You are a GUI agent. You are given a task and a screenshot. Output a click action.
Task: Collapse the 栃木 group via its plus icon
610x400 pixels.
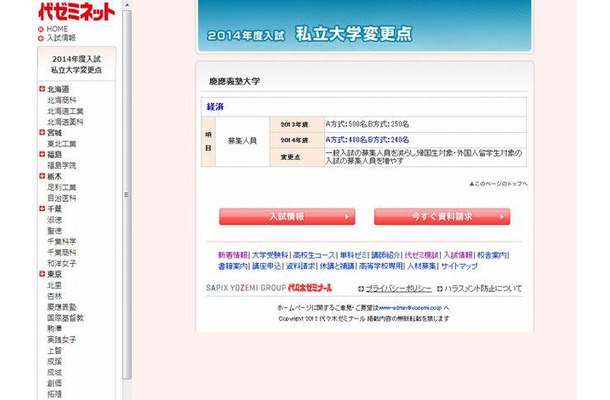[42, 176]
